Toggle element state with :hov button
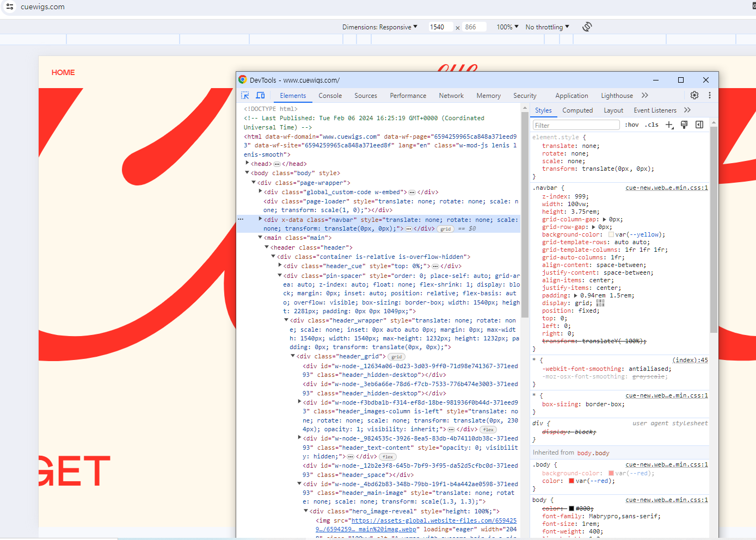 pyautogui.click(x=631, y=125)
